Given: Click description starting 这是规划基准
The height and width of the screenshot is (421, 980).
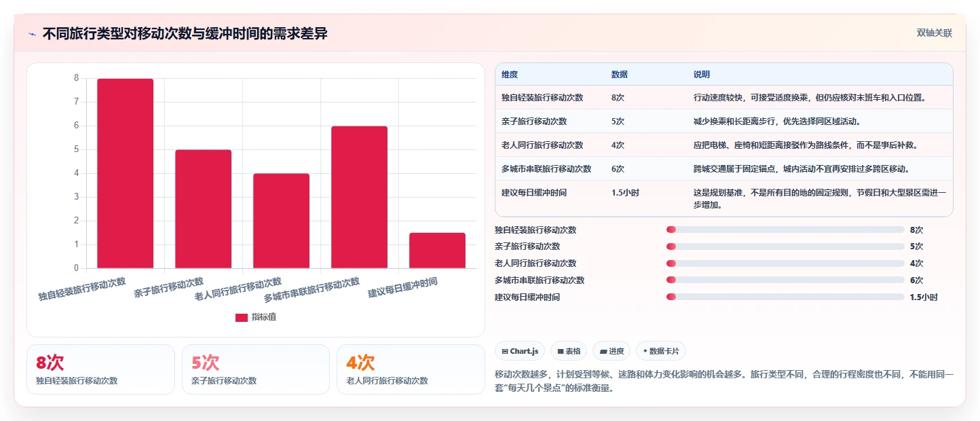Looking at the screenshot, I should click(x=820, y=198).
